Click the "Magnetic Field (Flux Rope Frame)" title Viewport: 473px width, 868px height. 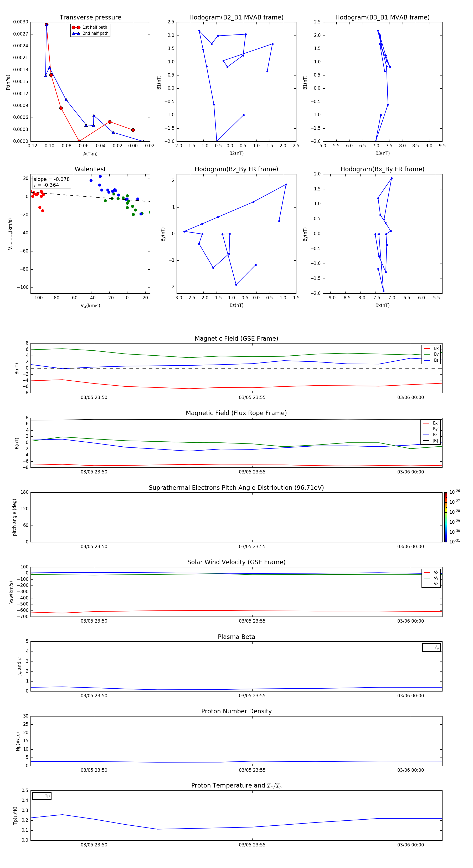pyautogui.click(x=236, y=413)
